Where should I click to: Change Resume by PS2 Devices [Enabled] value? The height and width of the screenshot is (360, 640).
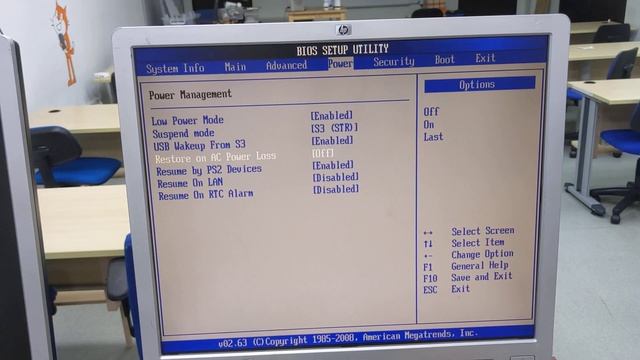tap(333, 165)
